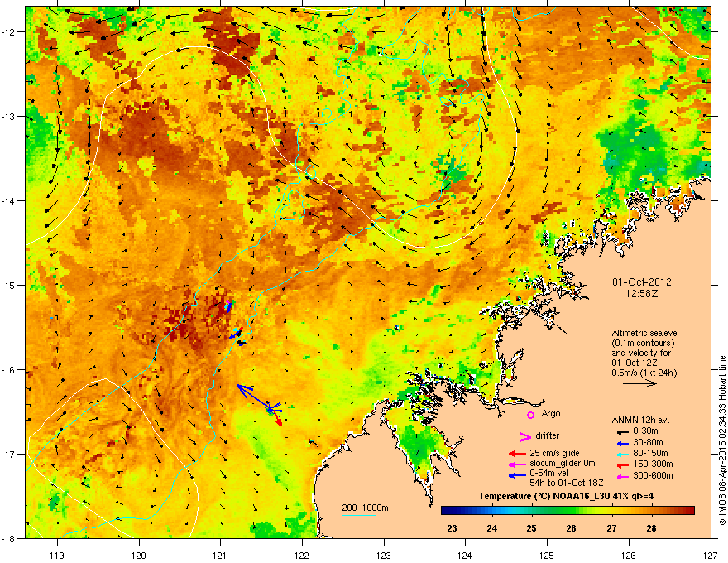
Task: Click the latitude axis label -18
Action: click(8, 539)
